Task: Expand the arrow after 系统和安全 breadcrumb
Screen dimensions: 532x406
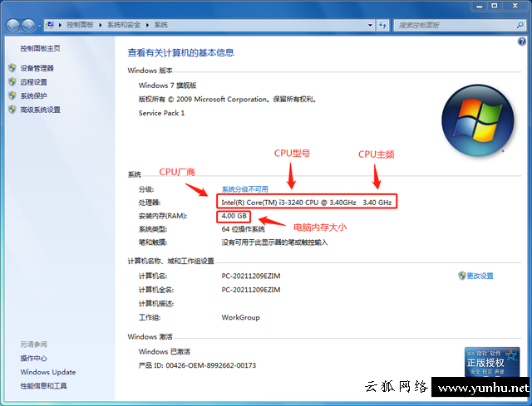Action: (x=148, y=25)
